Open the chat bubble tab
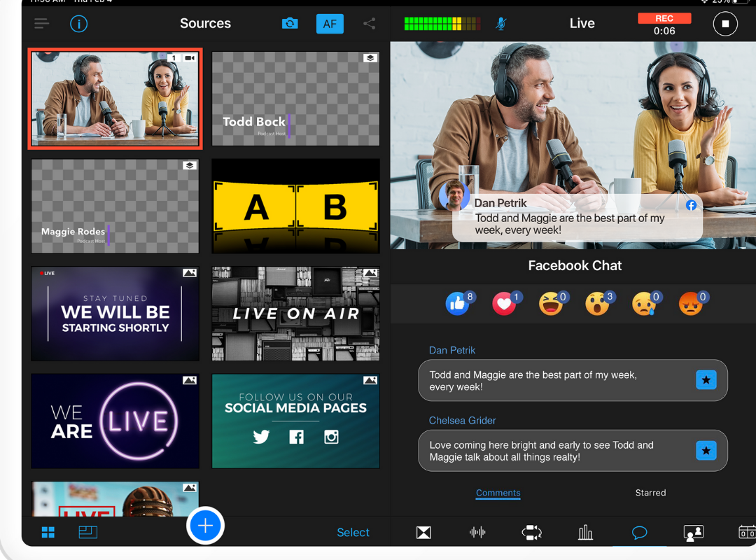 [639, 533]
